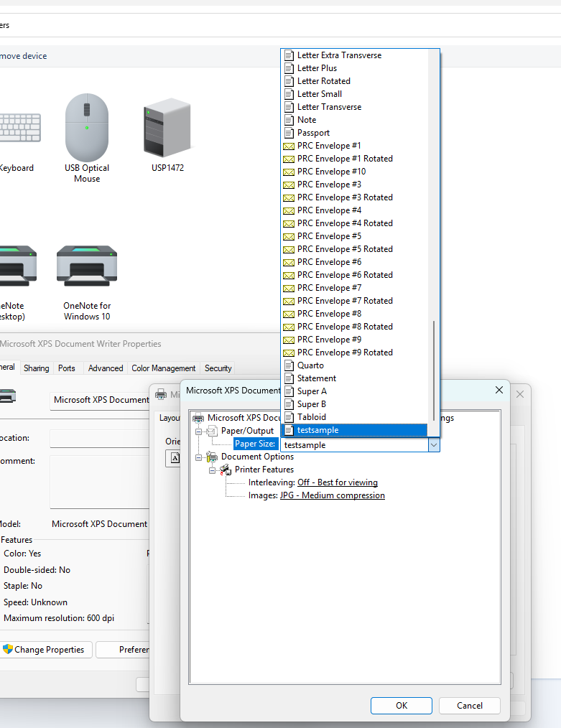The image size is (561, 728).
Task: Click the page icon beside Quarto
Action: coord(289,365)
